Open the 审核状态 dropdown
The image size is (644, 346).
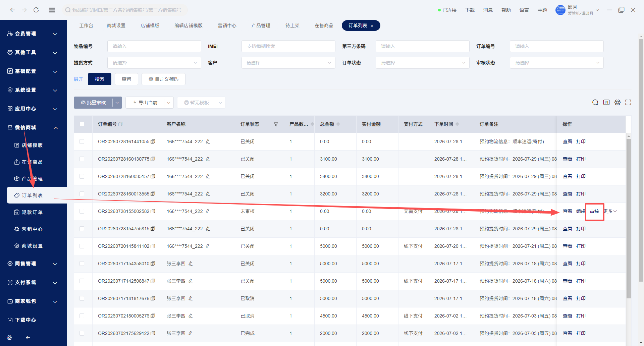[557, 63]
